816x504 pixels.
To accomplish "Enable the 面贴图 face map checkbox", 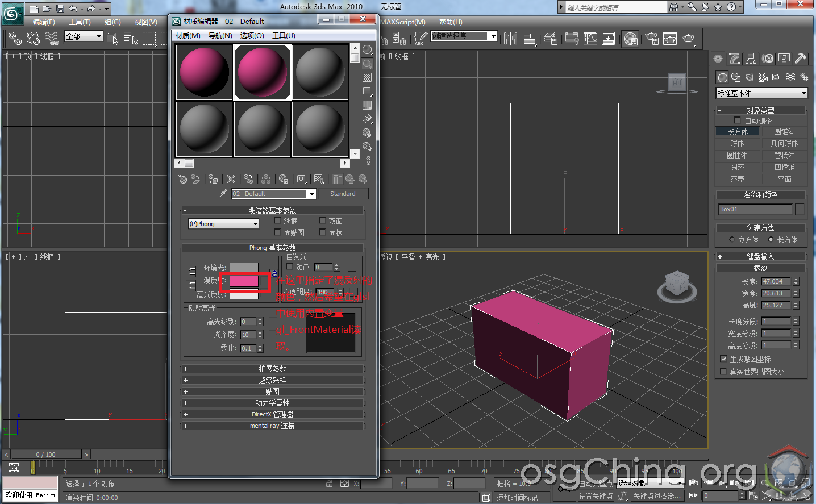I will point(277,232).
